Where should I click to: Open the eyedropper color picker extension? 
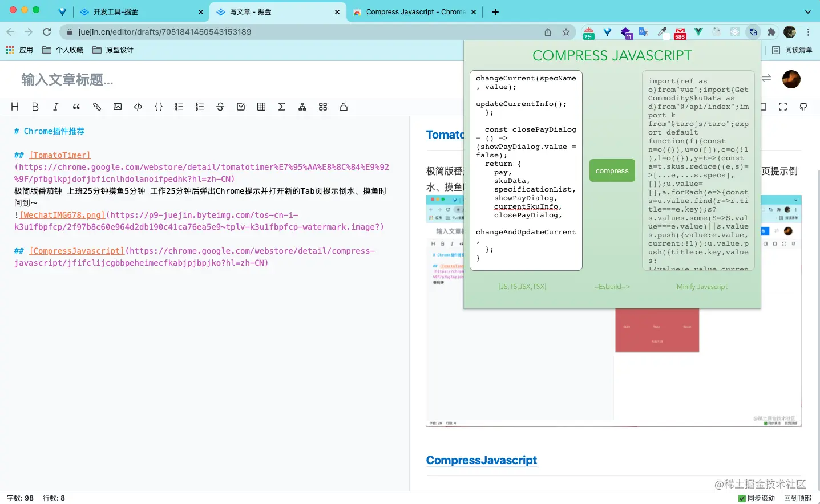[662, 32]
